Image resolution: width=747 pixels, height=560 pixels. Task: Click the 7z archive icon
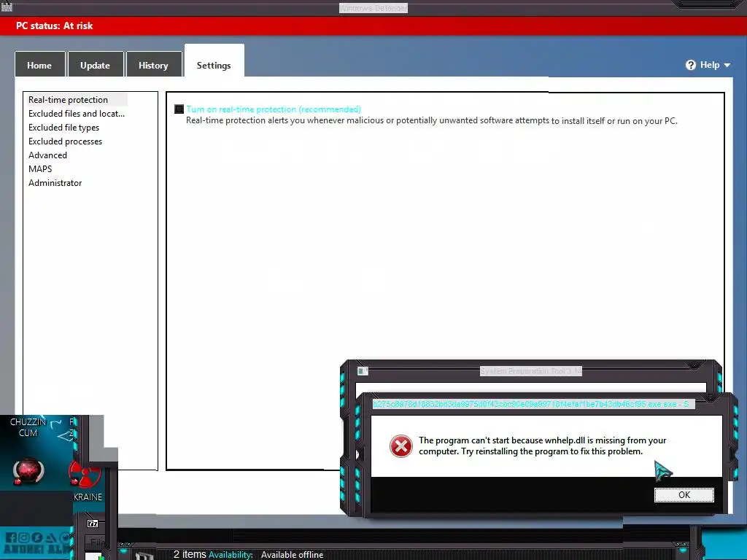tap(93, 524)
